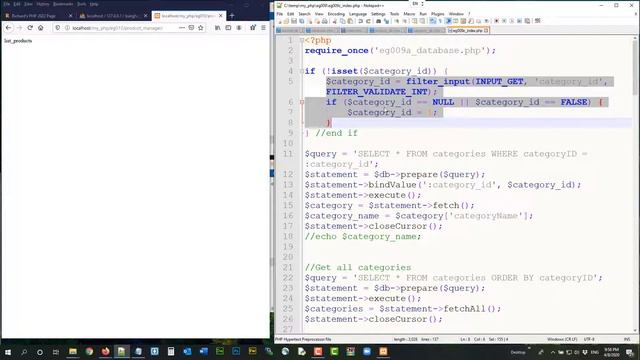Open the Notepad++ Settings menu
Viewport: 640px width, 360px height.
(x=378, y=14)
